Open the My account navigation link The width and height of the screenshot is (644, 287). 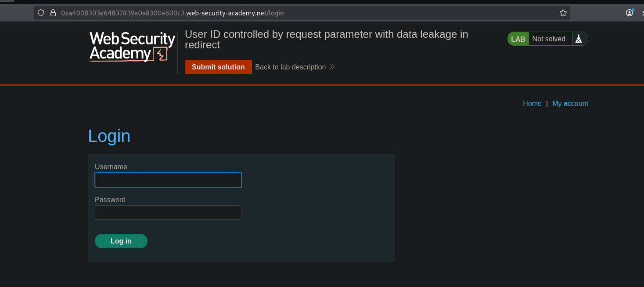(570, 103)
